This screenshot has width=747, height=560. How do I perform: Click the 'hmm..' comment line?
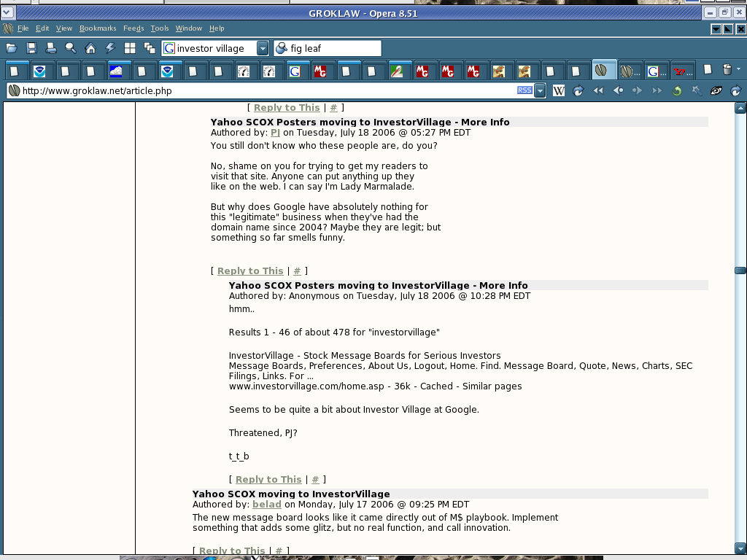pyautogui.click(x=241, y=309)
